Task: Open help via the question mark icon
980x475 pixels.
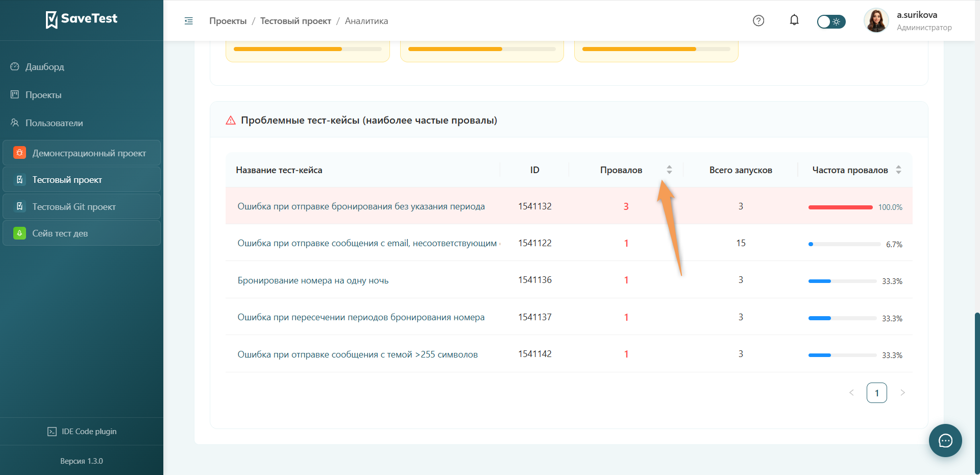Action: click(x=758, y=20)
